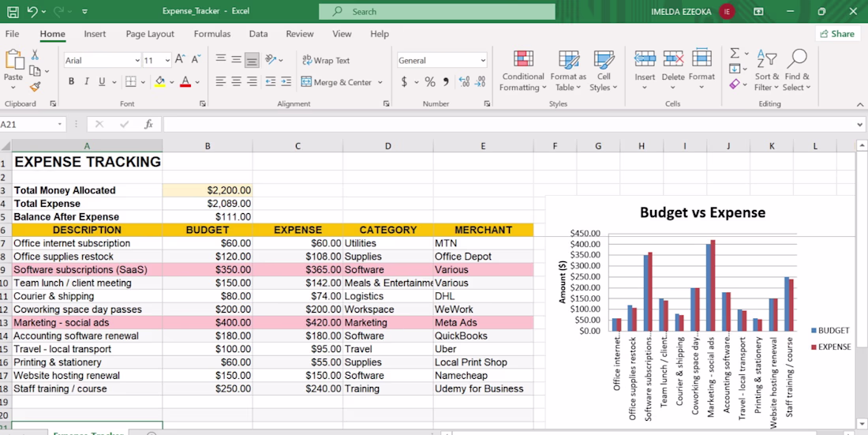Apply Percent Style format
This screenshot has height=435, width=868.
click(429, 82)
